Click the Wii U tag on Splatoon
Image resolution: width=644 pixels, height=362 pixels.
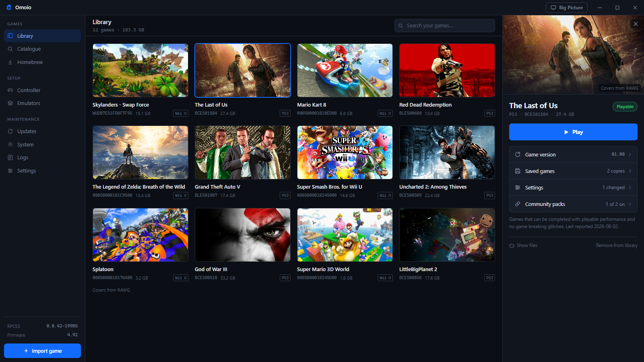pyautogui.click(x=181, y=278)
